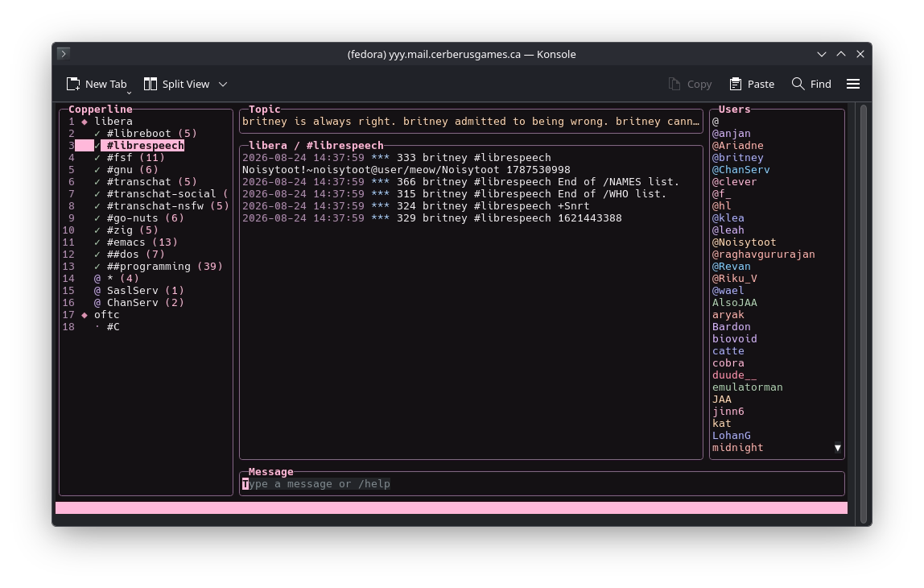Select @ChanServ in Users list
The width and height of the screenshot is (924, 588).
(740, 170)
